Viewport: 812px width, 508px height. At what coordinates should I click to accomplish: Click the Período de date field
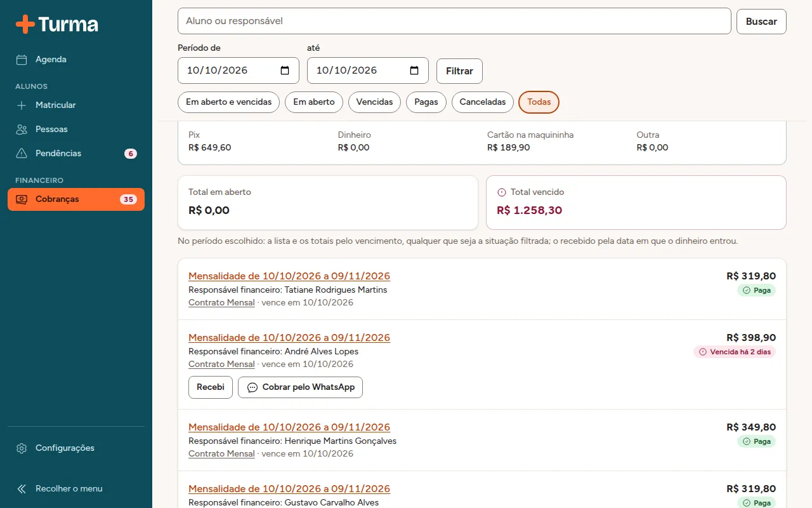239,70
